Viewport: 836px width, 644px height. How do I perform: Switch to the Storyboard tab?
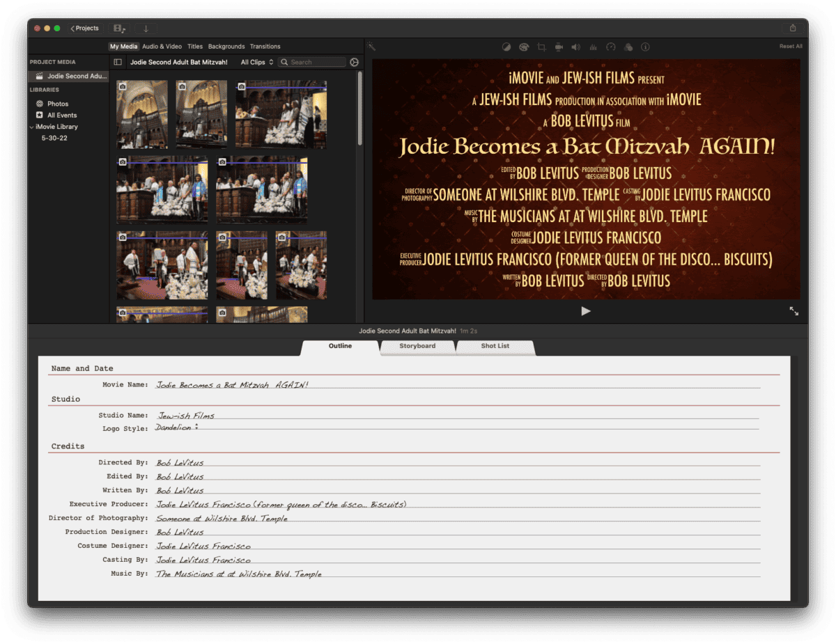[x=417, y=346]
